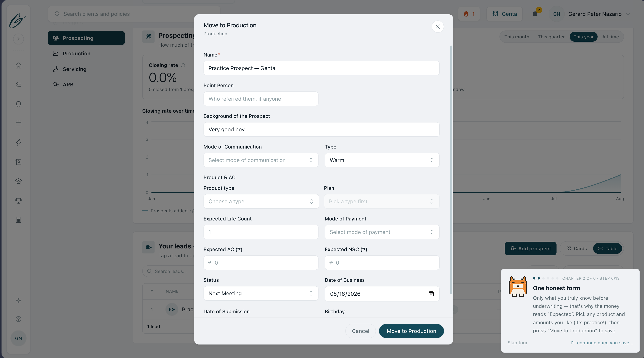Viewport: 644px width, 358px height.
Task: Click the Skip tour link
Action: (x=518, y=343)
